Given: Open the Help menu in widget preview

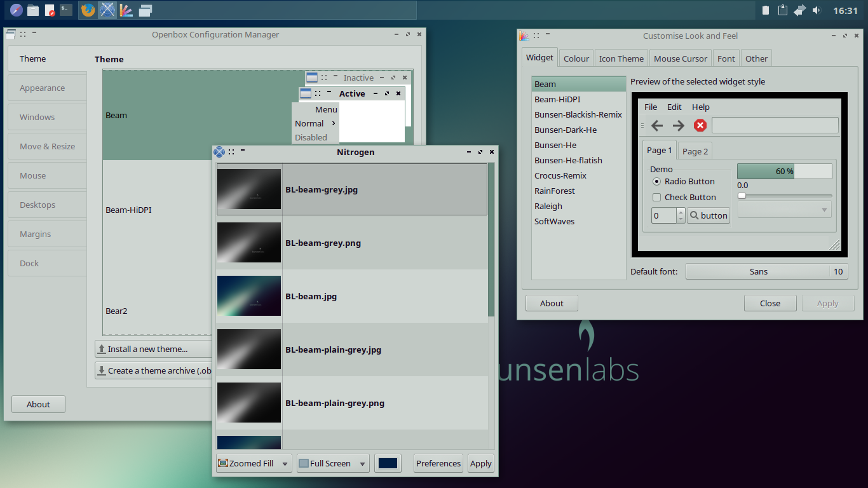Looking at the screenshot, I should coord(701,107).
